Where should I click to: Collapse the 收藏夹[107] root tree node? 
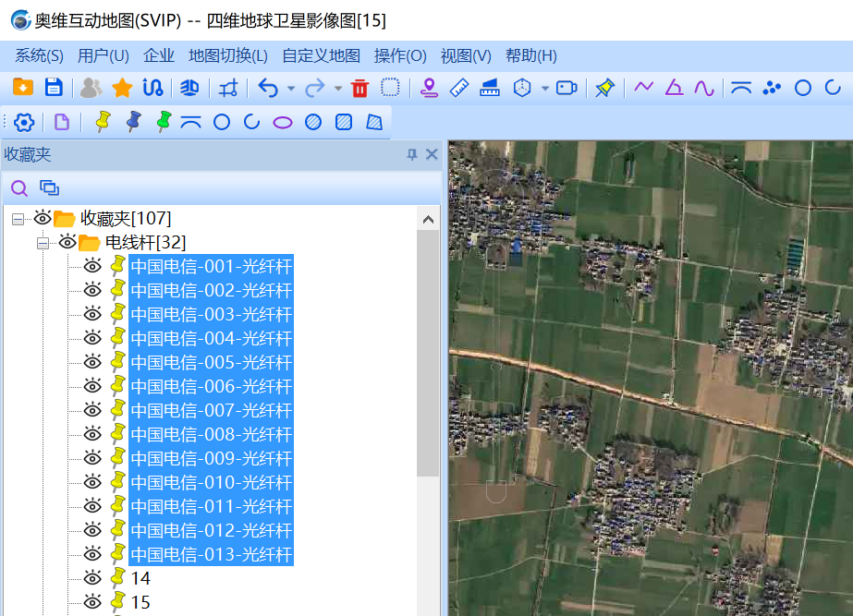tap(18, 219)
